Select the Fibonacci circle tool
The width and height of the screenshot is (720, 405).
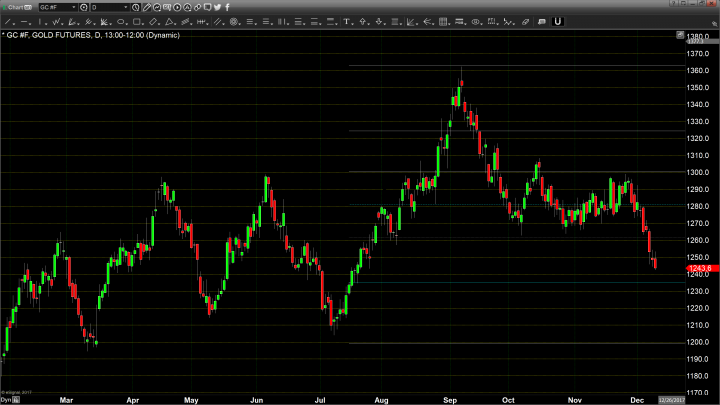[235, 22]
